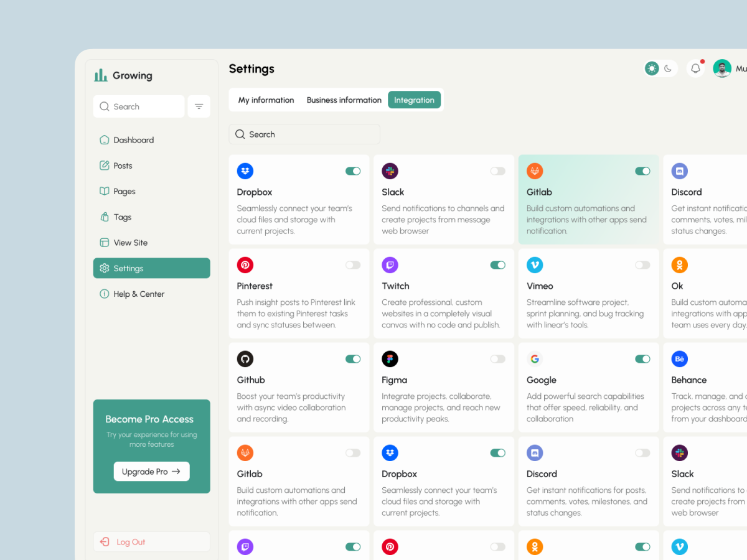The image size is (747, 560).
Task: Open the My information tab
Action: pyautogui.click(x=266, y=100)
